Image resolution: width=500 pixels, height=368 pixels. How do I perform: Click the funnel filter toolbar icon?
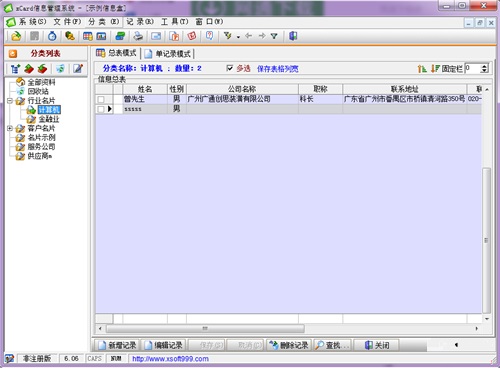tap(274, 36)
